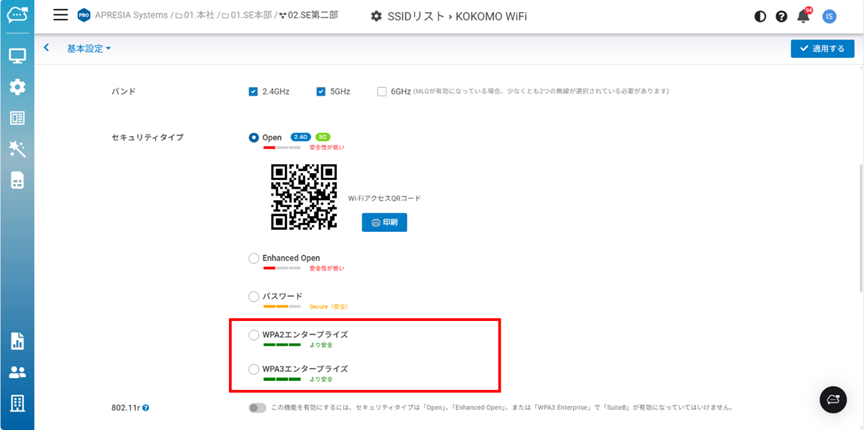The height and width of the screenshot is (430, 864).
Task: Click the users icon in sidebar
Action: (x=17, y=372)
